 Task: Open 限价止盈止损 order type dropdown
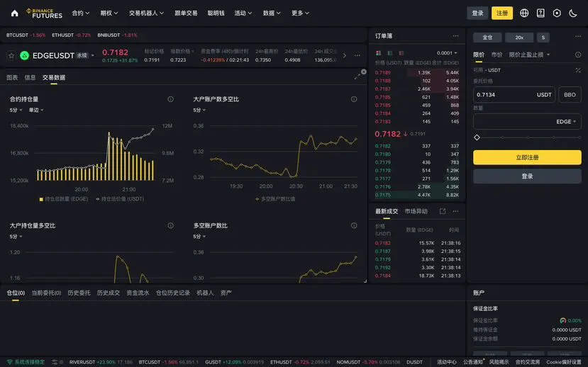[x=529, y=55]
